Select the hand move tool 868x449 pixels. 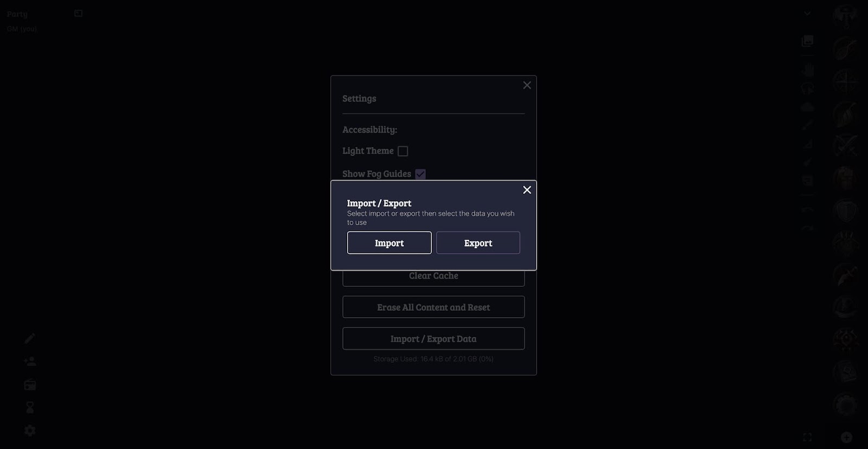coord(807,70)
